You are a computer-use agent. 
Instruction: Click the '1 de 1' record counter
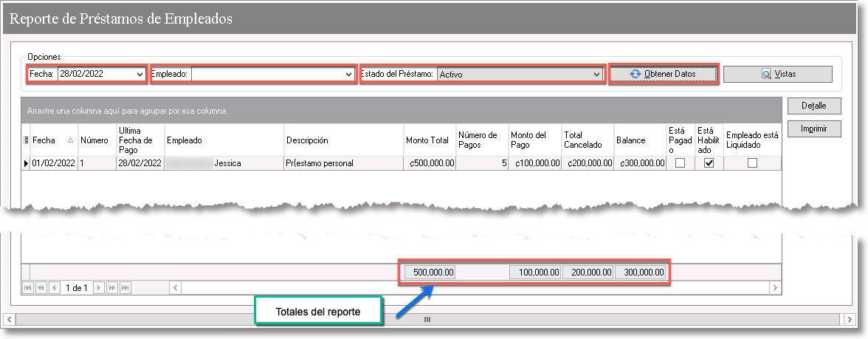pyautogui.click(x=77, y=288)
